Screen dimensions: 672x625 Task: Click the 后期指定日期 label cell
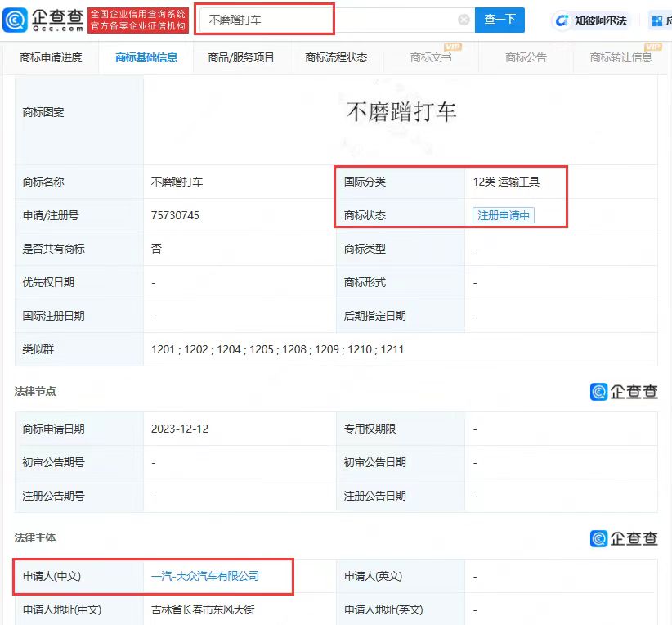pos(401,316)
